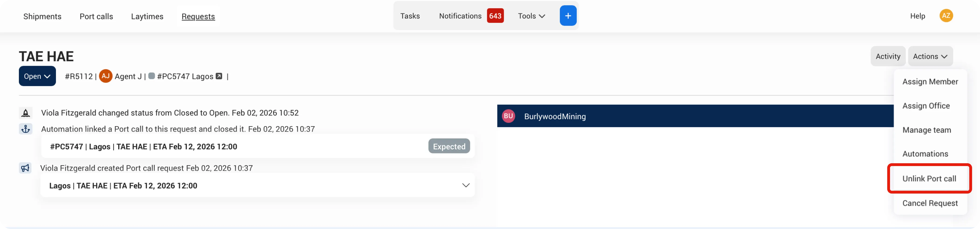This screenshot has height=229, width=980.
Task: Click Viola Fitzgerald created Port call request text
Action: 146,168
